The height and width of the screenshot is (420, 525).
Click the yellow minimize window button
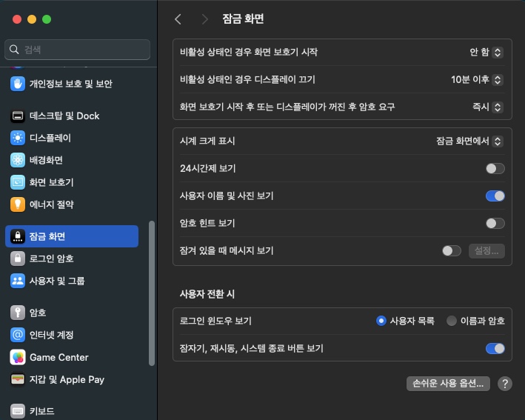pyautogui.click(x=32, y=19)
